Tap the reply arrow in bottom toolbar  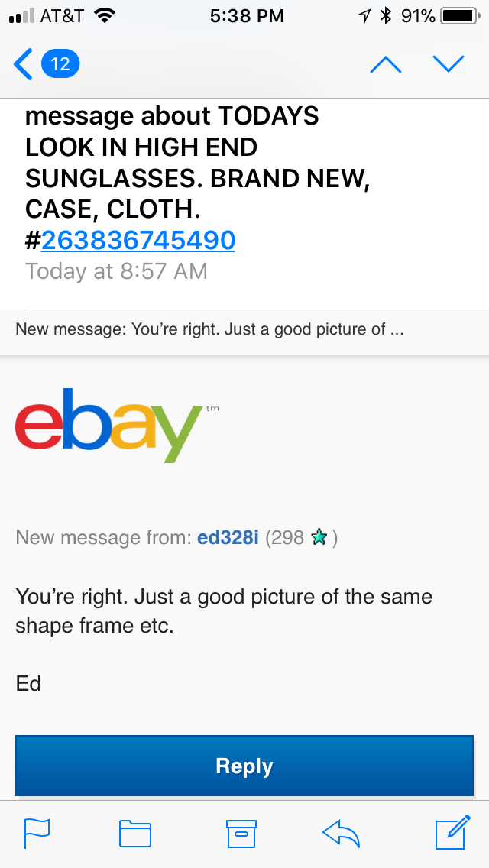[x=342, y=834]
